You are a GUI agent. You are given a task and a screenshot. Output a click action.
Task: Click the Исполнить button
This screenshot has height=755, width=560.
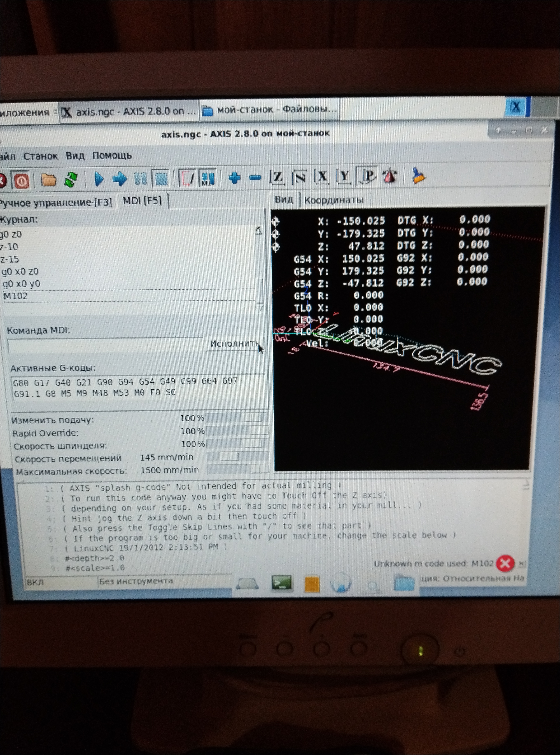click(x=234, y=344)
